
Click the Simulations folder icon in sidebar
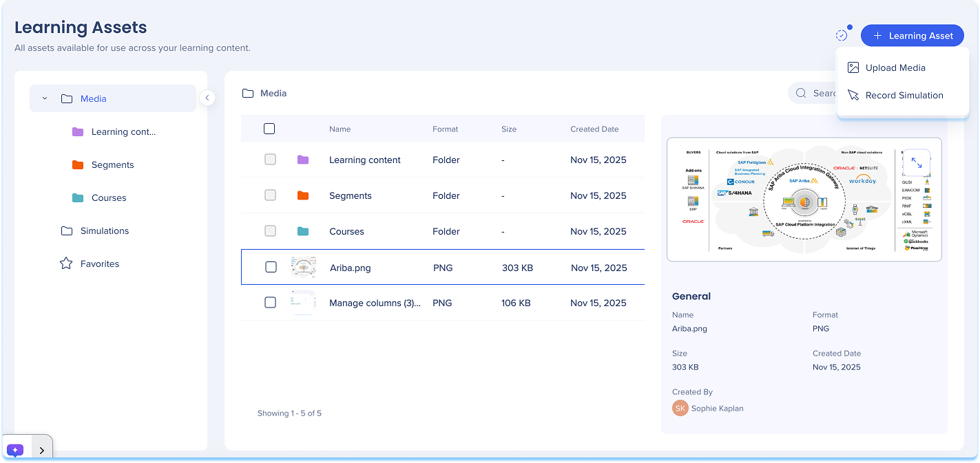click(x=67, y=230)
